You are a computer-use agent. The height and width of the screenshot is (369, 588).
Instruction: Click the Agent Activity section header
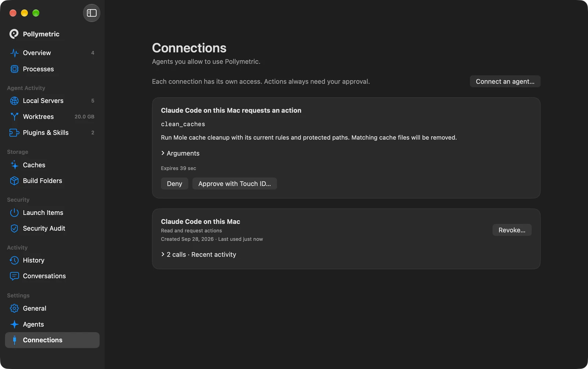[x=26, y=88]
